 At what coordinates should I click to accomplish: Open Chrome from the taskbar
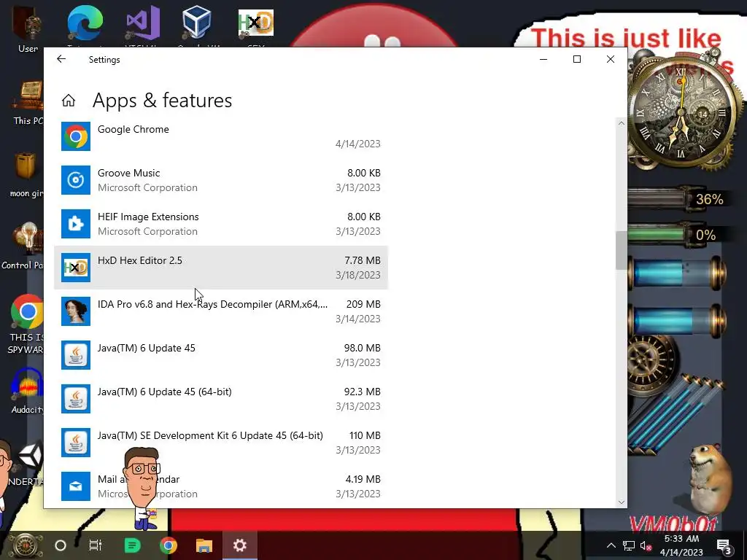[169, 545]
